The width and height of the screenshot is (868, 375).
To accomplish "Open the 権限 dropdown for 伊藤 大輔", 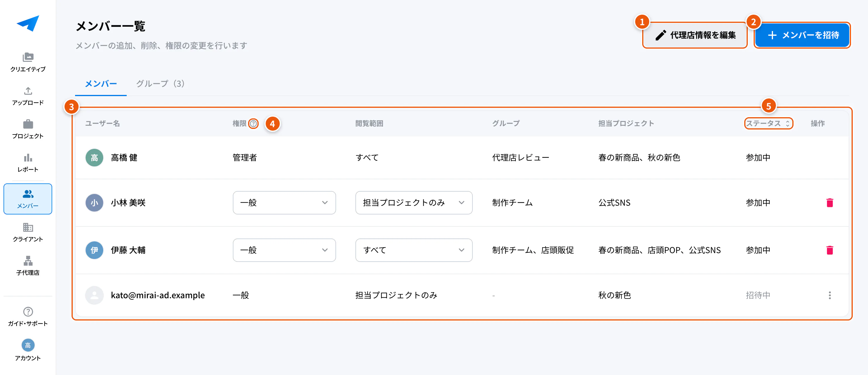I will [284, 250].
